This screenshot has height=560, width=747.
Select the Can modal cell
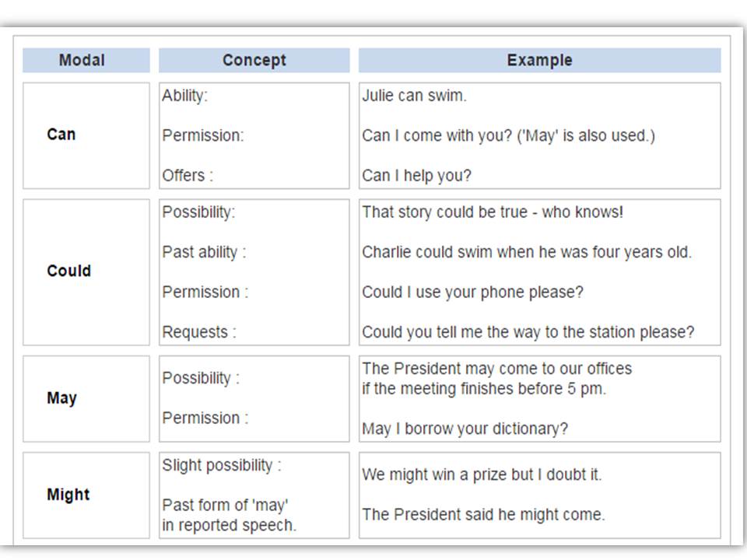[61, 135]
